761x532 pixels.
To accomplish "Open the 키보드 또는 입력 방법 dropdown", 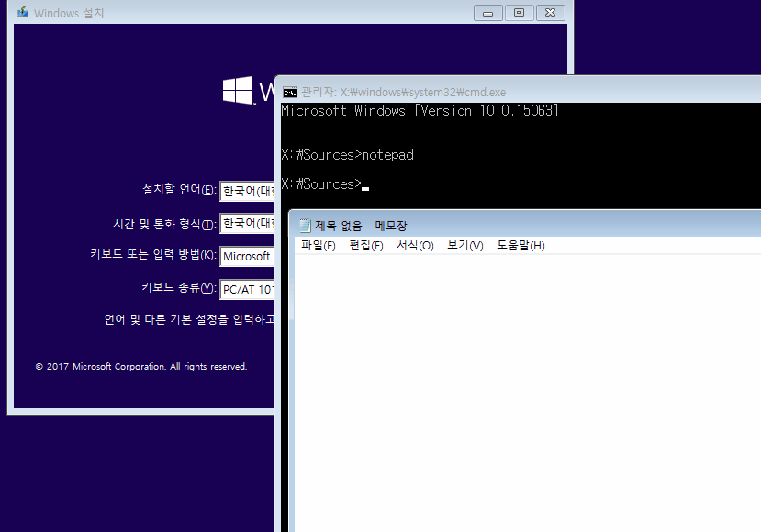I will [x=248, y=257].
